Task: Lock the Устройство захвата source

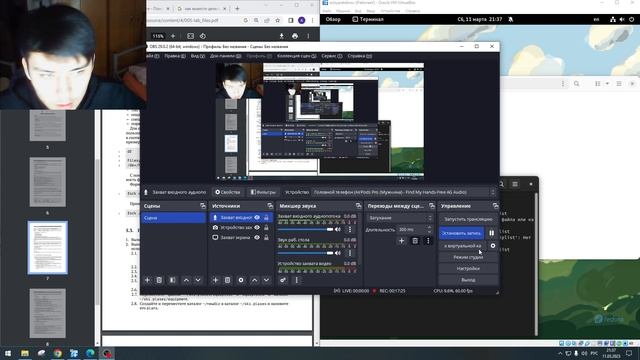Action: (x=266, y=227)
